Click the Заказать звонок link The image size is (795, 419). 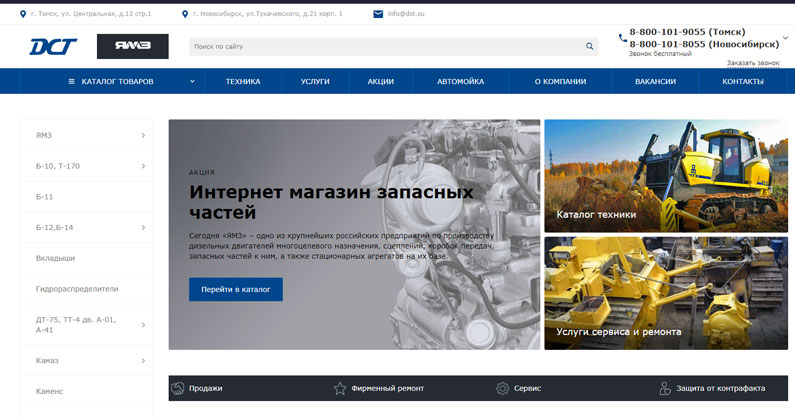753,63
